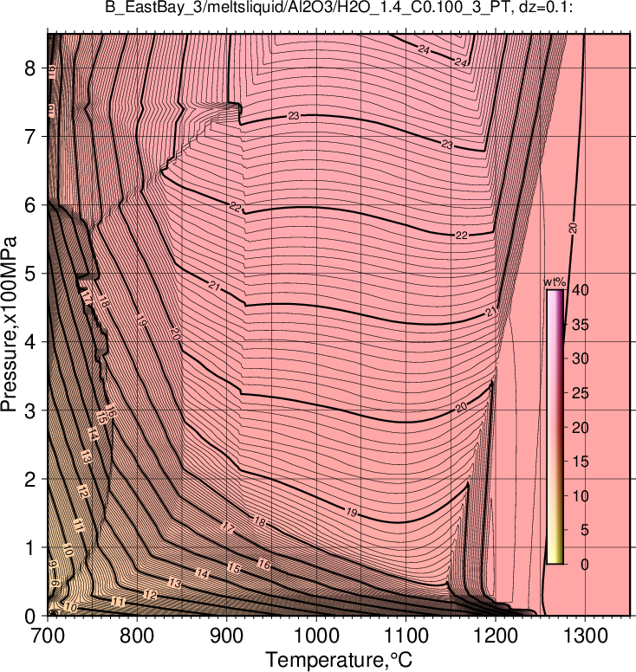Click the 1 tick label on pressure axis
This screenshot has height=672, width=636.
30,547
